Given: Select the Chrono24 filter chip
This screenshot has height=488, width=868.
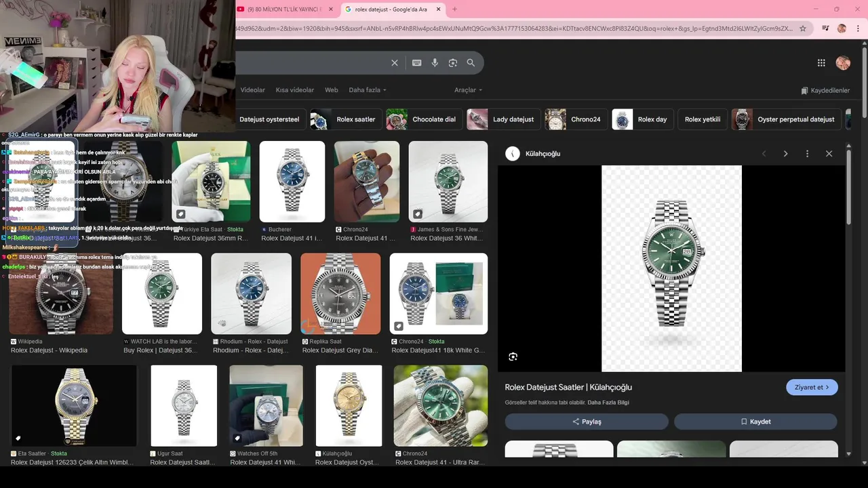Looking at the screenshot, I should pos(576,119).
